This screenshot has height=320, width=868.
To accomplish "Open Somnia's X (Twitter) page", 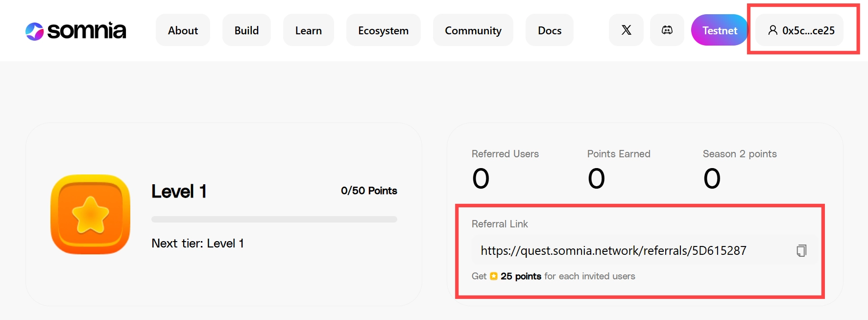I will point(626,30).
